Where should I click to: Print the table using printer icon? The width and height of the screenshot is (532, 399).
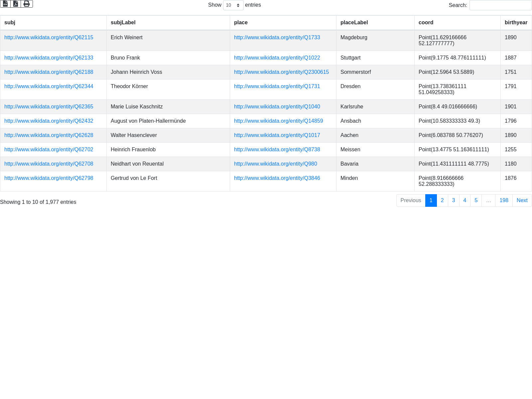coord(27,4)
